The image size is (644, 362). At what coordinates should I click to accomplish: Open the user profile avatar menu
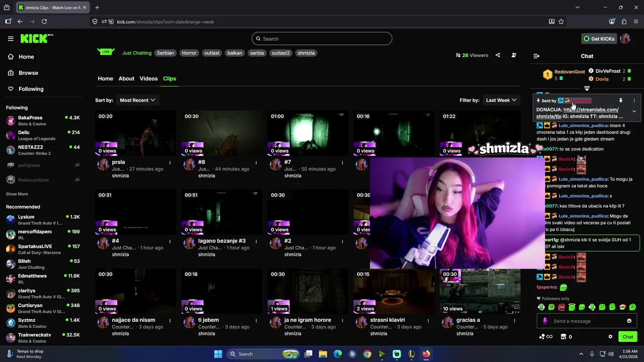point(625,39)
